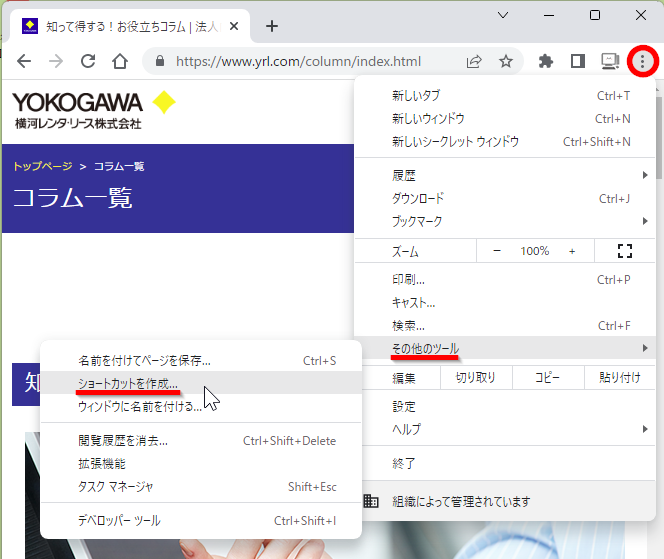This screenshot has height=559, width=664.
Task: Choose 印刷... from the menu
Action: 505,280
